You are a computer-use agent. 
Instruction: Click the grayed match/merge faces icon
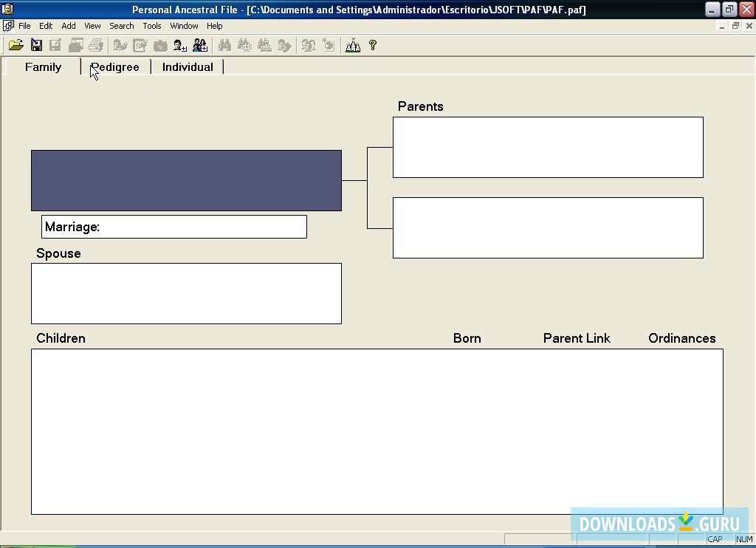pos(309,45)
